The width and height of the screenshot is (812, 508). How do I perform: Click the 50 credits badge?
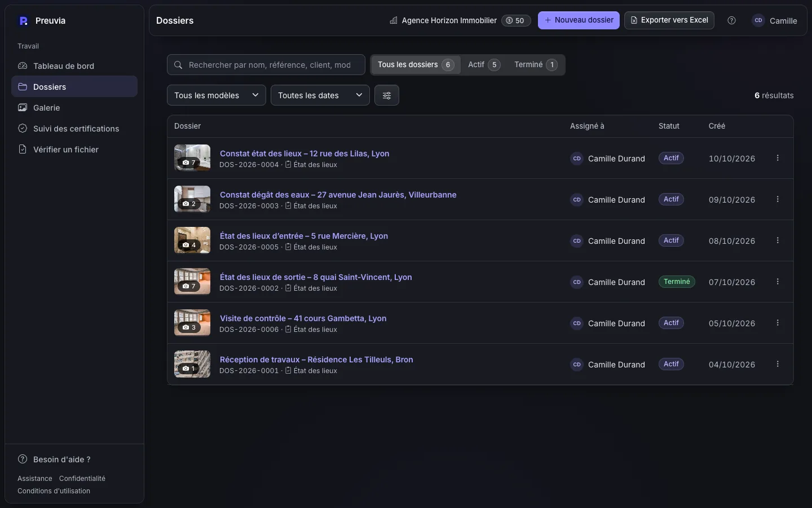(x=516, y=20)
